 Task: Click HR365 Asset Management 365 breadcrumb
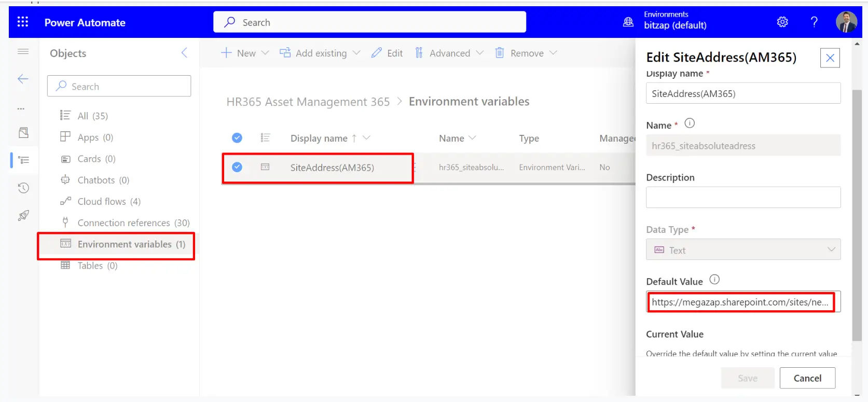(308, 102)
